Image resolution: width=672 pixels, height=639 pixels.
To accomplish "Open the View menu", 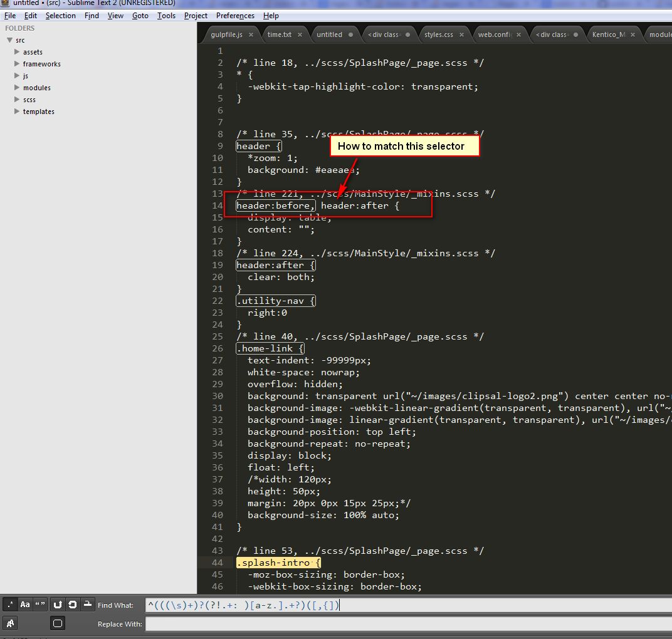I will click(x=115, y=16).
